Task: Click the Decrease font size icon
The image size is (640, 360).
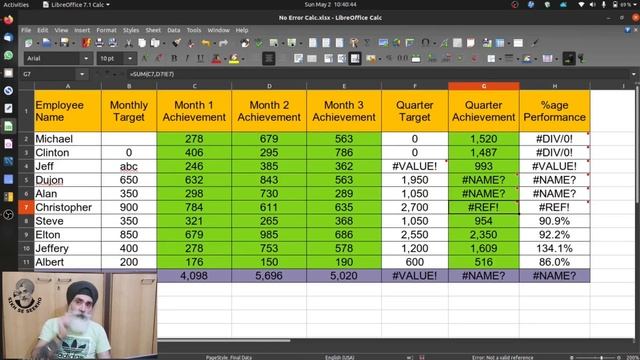Action: (158, 59)
